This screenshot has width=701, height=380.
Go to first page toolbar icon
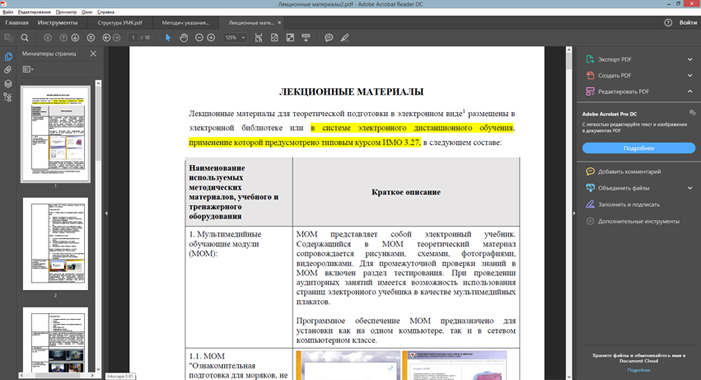[48, 38]
